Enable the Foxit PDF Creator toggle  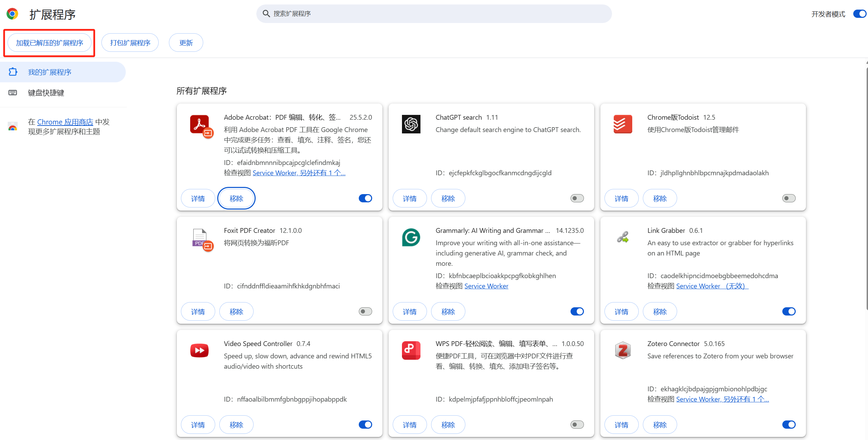[x=365, y=311]
